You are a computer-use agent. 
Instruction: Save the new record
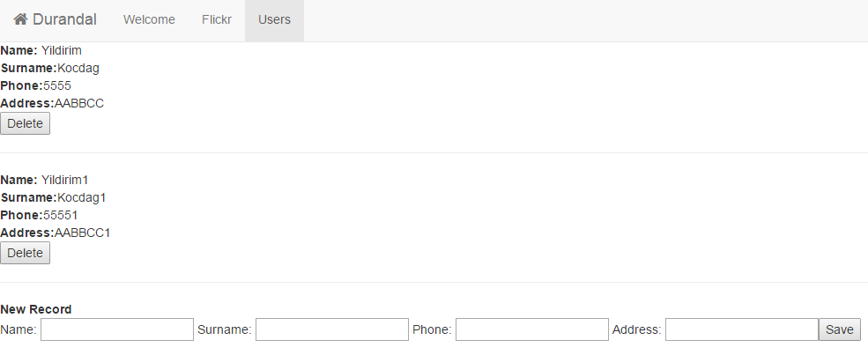coord(839,329)
